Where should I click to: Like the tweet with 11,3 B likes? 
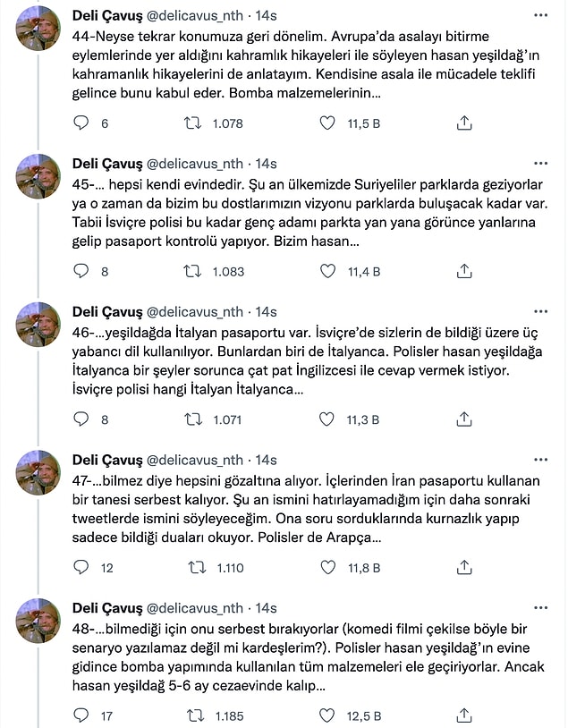(x=327, y=419)
